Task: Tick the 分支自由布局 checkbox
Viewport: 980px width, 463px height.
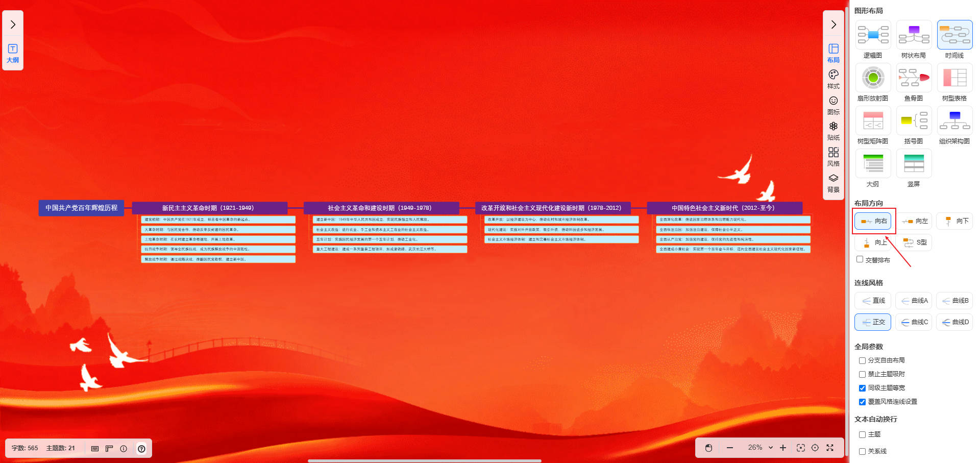Action: pyautogui.click(x=862, y=360)
